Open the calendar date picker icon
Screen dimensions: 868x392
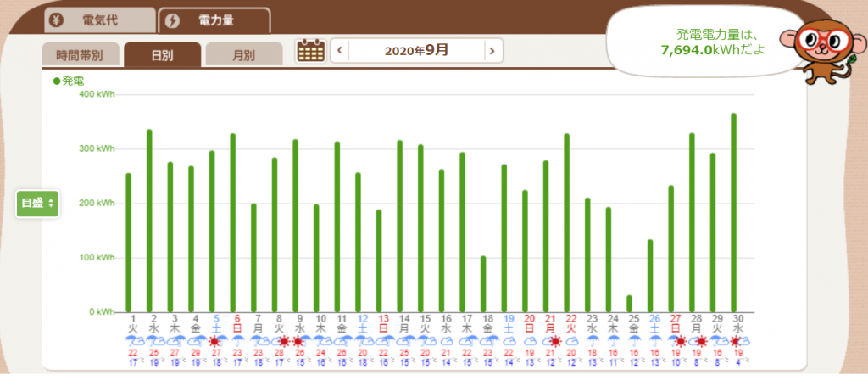(x=310, y=51)
